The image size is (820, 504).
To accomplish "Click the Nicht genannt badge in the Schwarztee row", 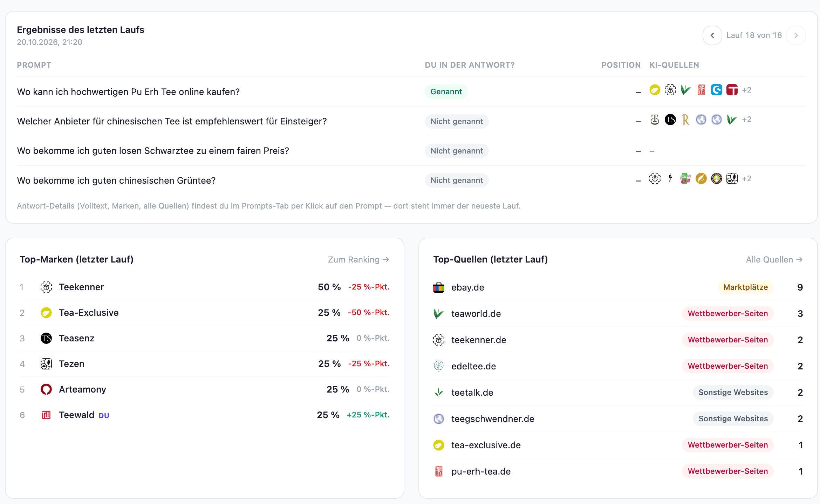I will click(457, 151).
